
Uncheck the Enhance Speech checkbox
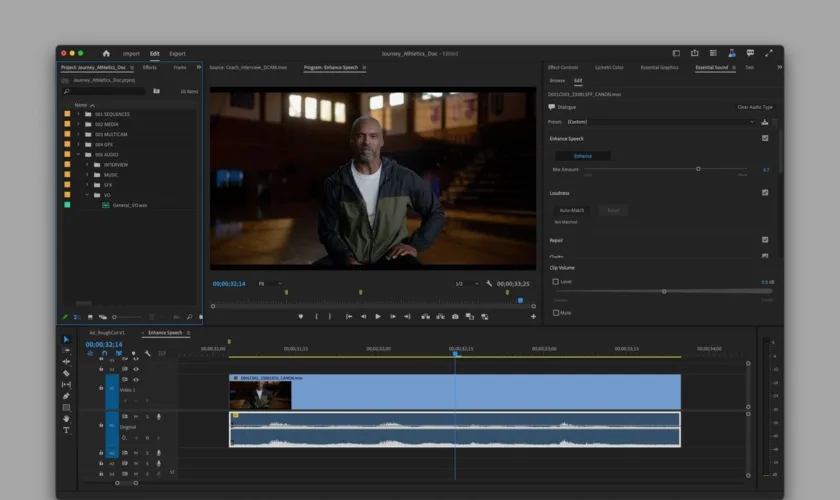point(765,138)
